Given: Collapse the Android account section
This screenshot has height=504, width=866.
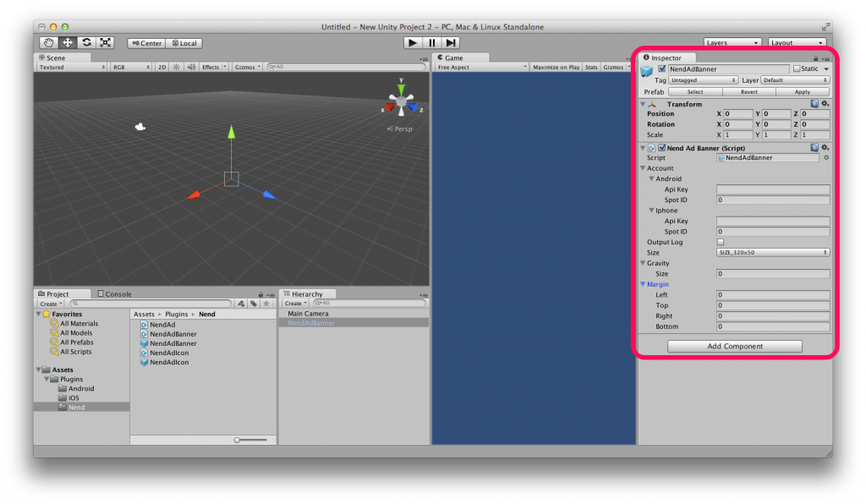Looking at the screenshot, I should (652, 178).
